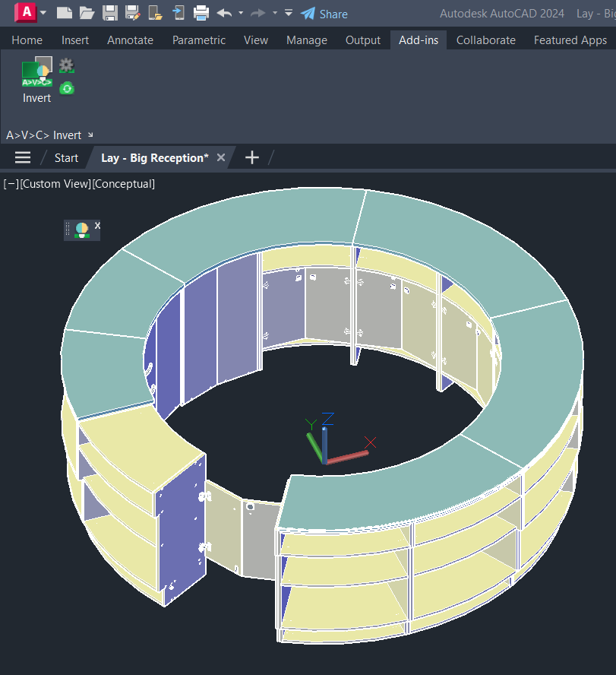Switch to the Start tab

point(66,158)
